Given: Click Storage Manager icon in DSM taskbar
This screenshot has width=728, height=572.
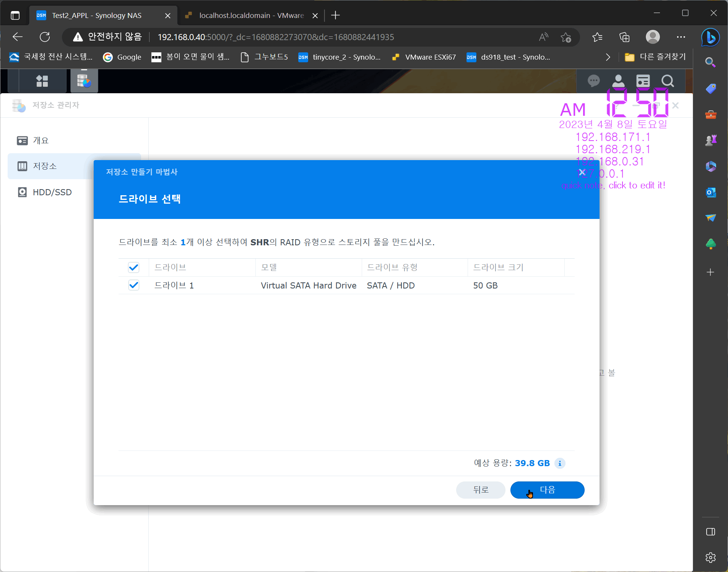Looking at the screenshot, I should tap(84, 81).
